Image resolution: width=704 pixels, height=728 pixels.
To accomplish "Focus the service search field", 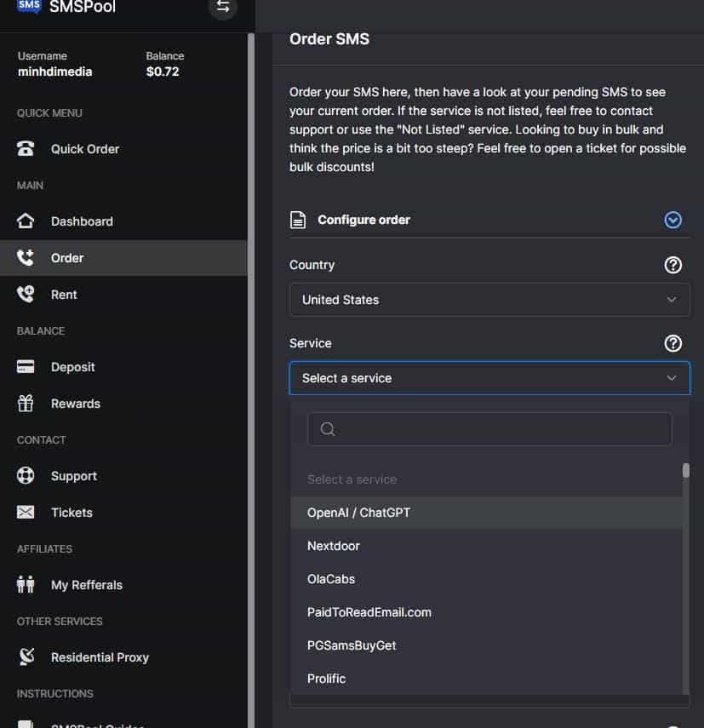I will click(489, 429).
